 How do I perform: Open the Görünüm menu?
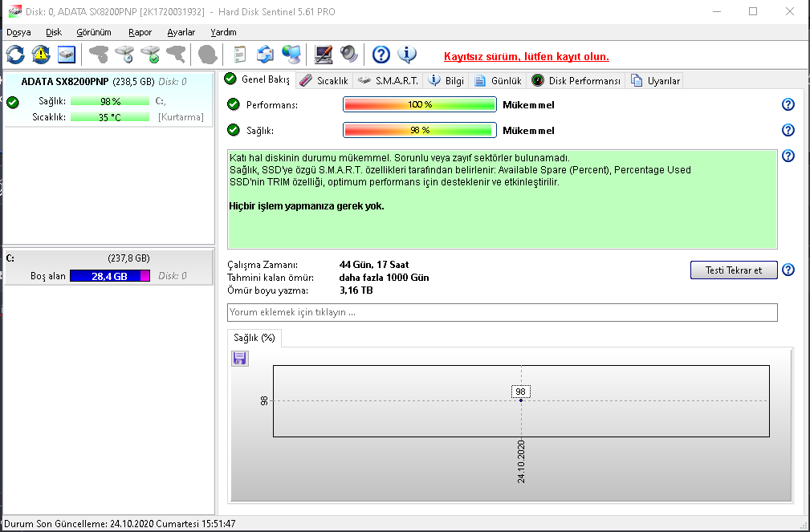click(x=94, y=32)
